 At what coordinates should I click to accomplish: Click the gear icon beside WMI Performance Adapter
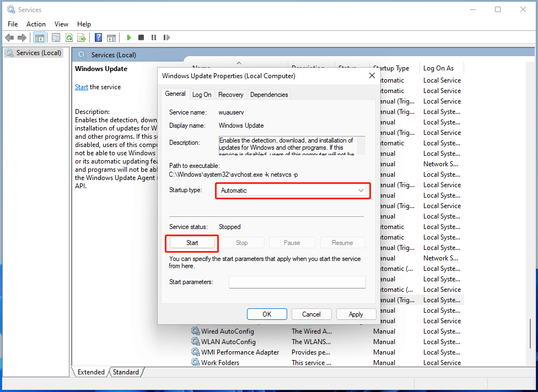196,352
